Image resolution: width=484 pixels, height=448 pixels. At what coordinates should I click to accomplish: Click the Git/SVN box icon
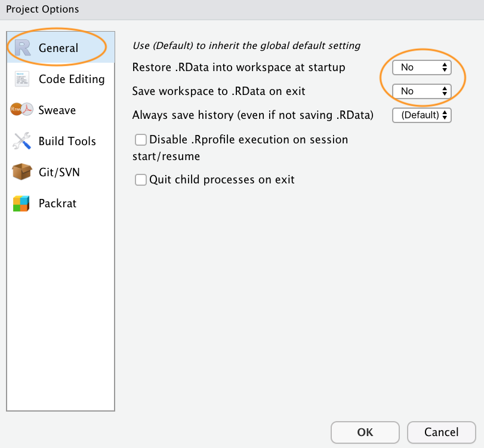(21, 173)
